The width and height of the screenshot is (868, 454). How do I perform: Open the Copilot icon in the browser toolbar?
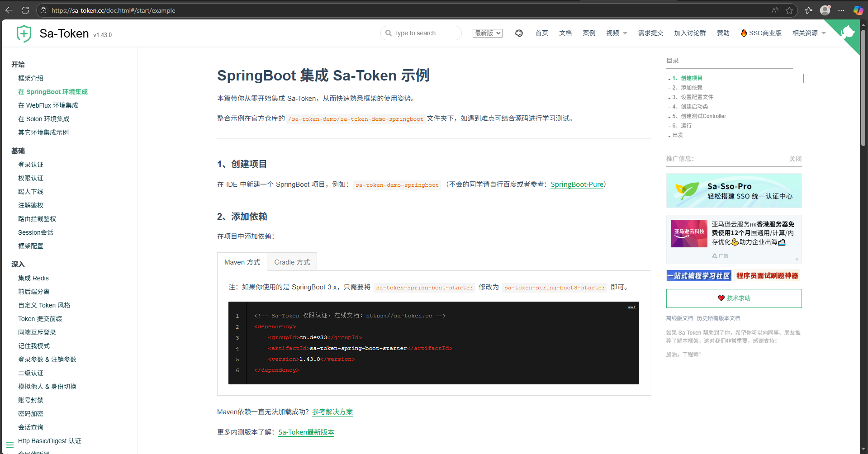click(x=858, y=10)
